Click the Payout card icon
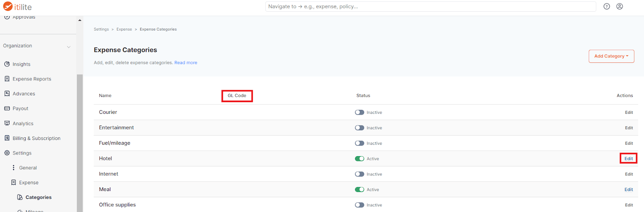 point(7,109)
